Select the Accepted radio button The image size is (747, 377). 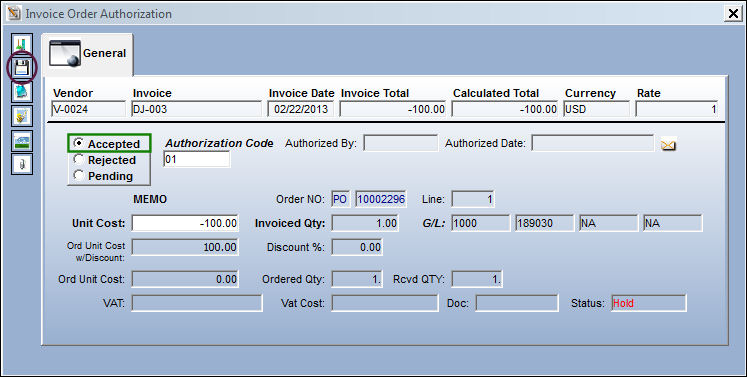[x=79, y=143]
